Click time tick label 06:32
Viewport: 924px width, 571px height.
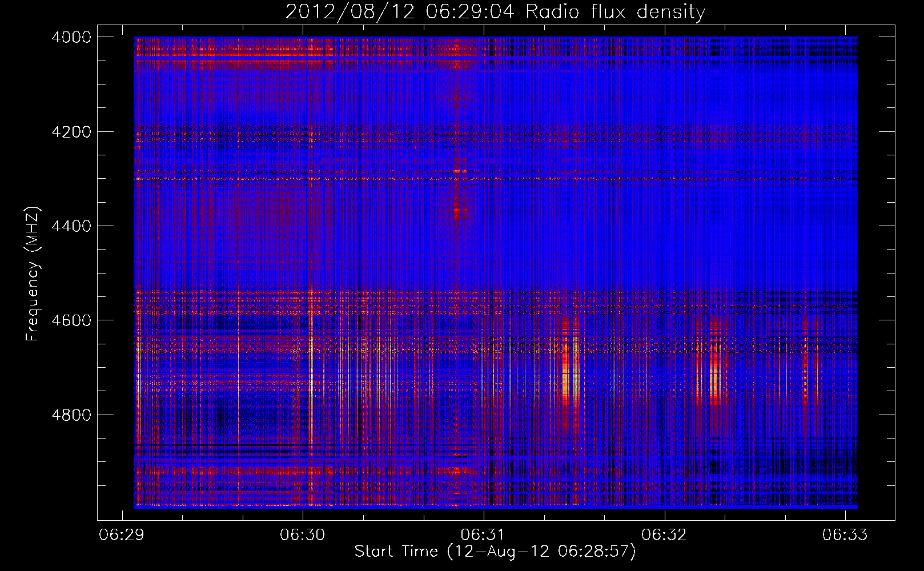tap(664, 534)
